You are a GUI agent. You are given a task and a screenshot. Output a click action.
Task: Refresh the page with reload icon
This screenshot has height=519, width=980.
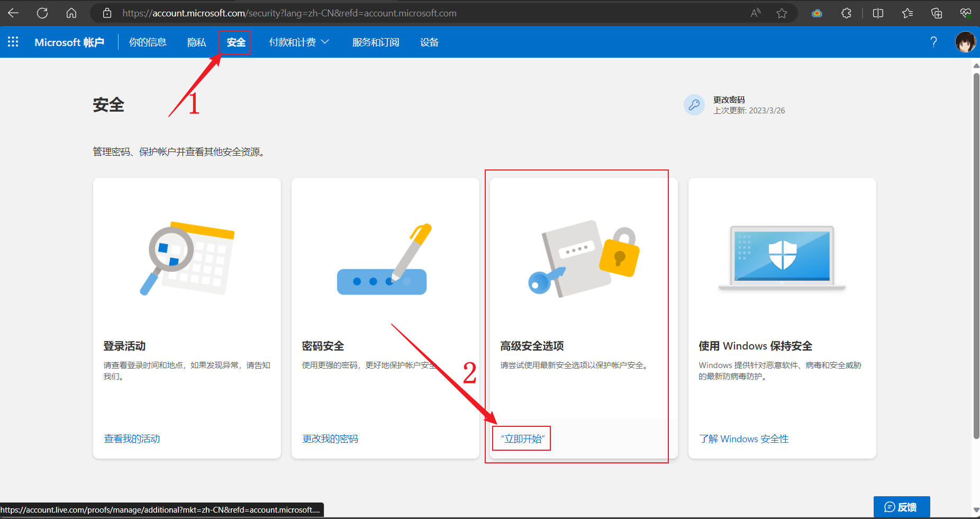coord(42,13)
